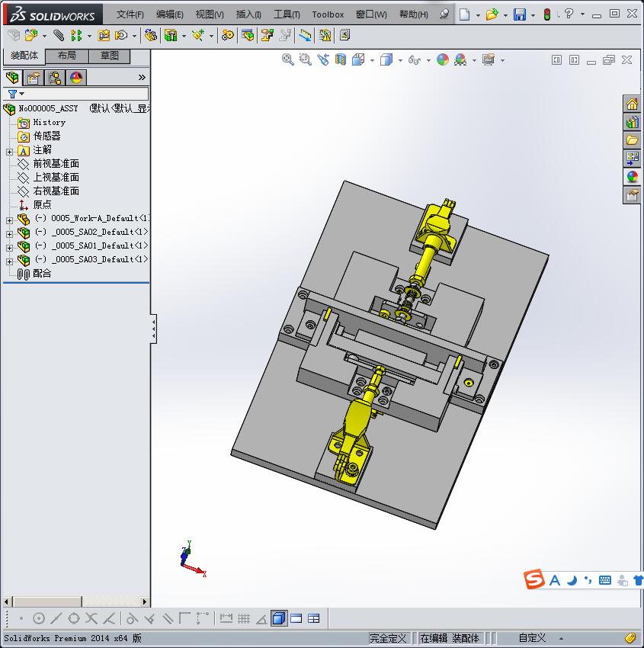Open the Toolbox menu
The image size is (644, 648).
coord(328,14)
